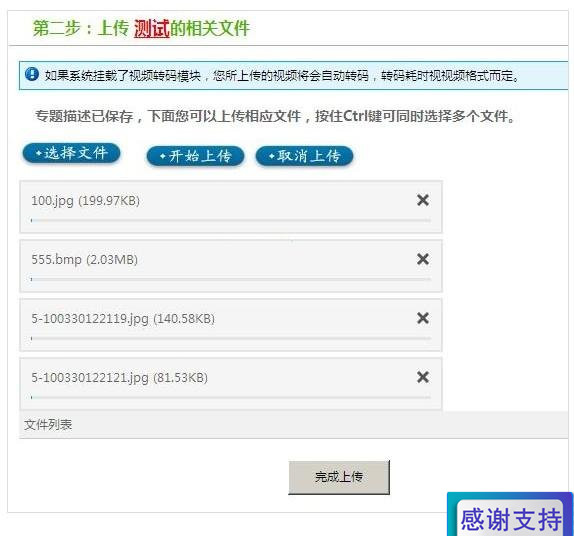This screenshot has width=574, height=536.
Task: Click progress bar of 5-100330122121.jpg
Action: point(231,397)
